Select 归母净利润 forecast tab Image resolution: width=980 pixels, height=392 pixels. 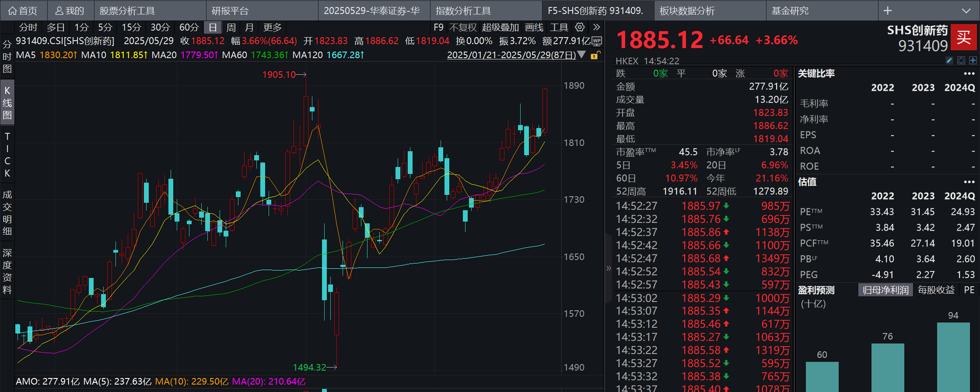pos(885,290)
